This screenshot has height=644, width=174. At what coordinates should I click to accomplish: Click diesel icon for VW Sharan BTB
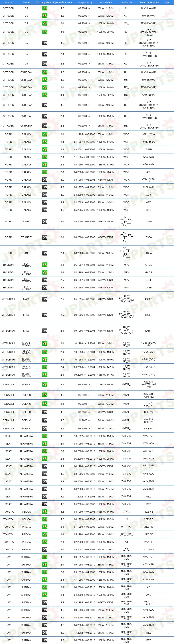(x=45, y=640)
